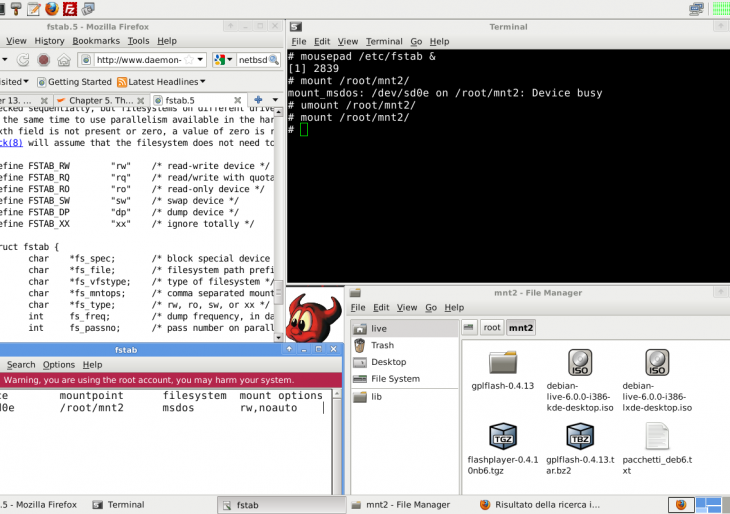This screenshot has width=730, height=514.
Task: Click the red stop loading button
Action: coord(43,60)
